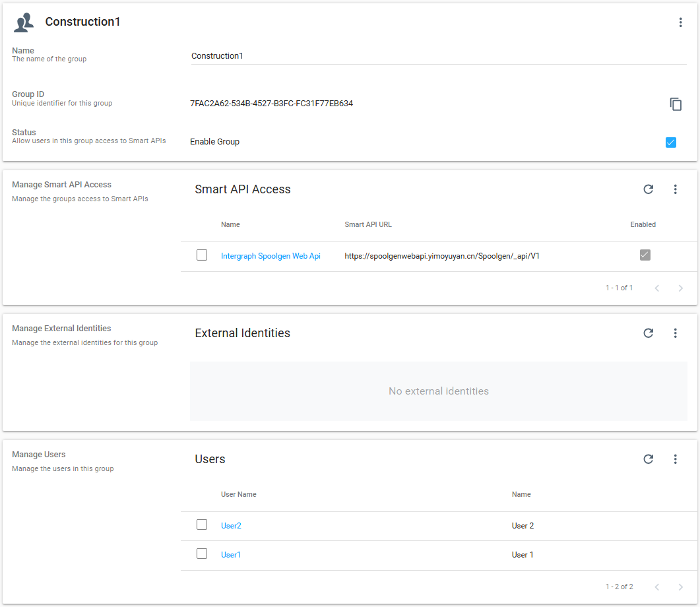Tick the checkbox for User2
Screen dimensions: 700x607
[202, 525]
